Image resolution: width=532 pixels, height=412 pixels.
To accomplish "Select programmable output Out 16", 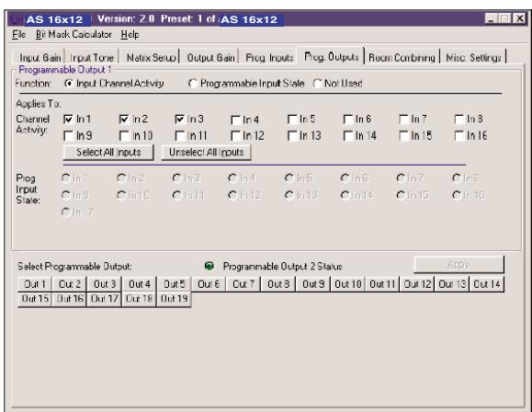I will click(70, 299).
